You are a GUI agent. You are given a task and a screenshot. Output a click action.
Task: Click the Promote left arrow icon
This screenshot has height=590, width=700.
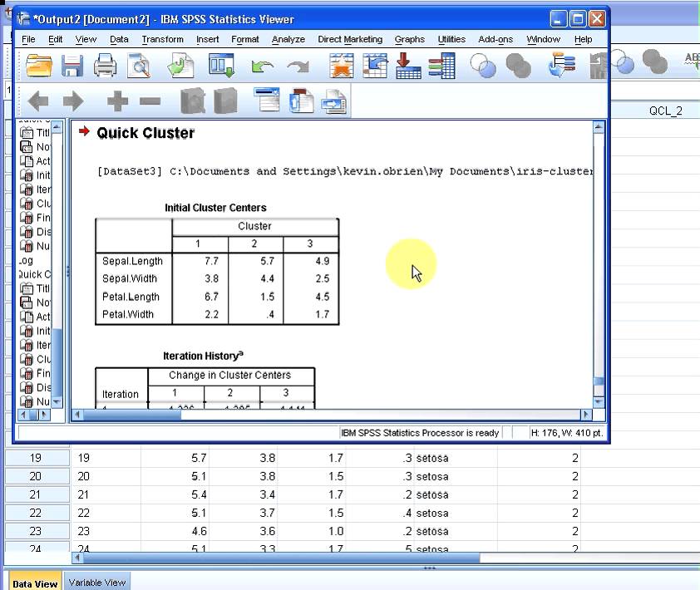pos(38,101)
